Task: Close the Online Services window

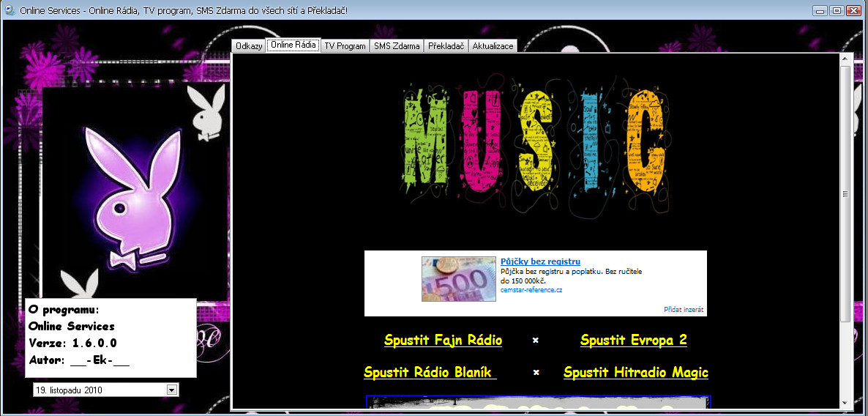Action: 853,10
